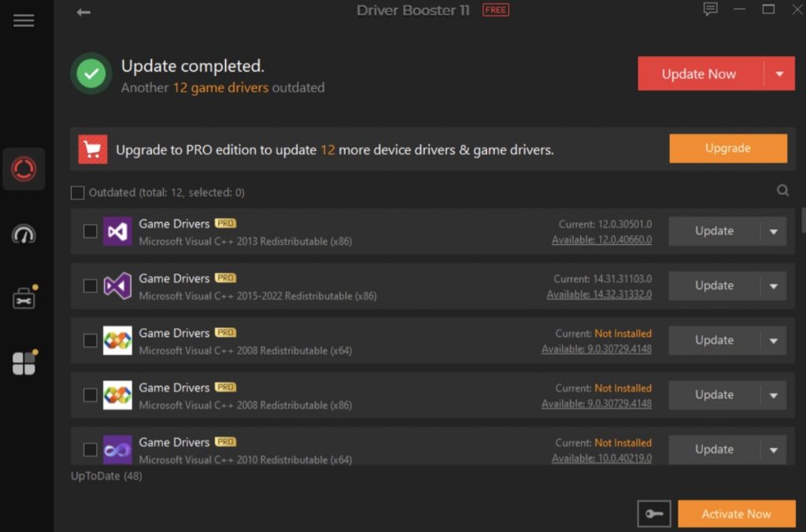Check Visual C++ 2013 Redistributable (x86) checkbox
Screen dimensions: 806x532
91,231
